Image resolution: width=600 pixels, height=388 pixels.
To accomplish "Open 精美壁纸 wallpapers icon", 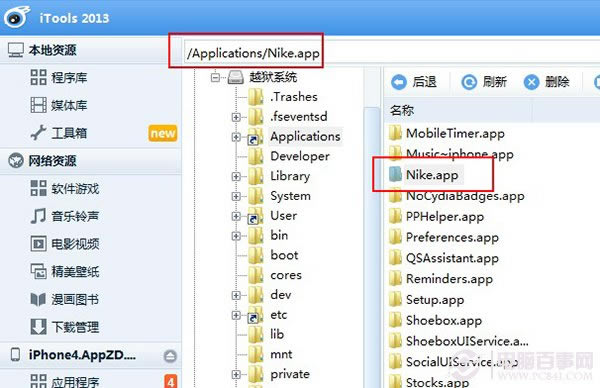I will (x=38, y=271).
